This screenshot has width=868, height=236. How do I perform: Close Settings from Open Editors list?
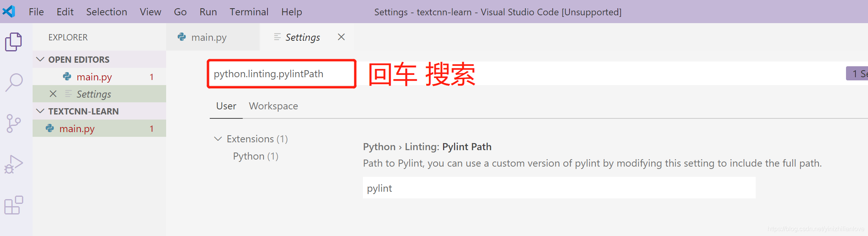point(53,94)
